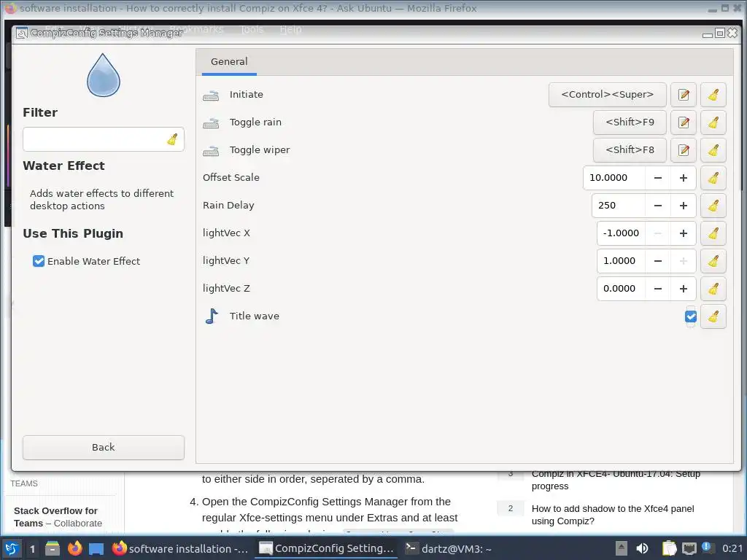Clear the Filter field with broom icon
The height and width of the screenshot is (560, 747).
click(x=172, y=139)
